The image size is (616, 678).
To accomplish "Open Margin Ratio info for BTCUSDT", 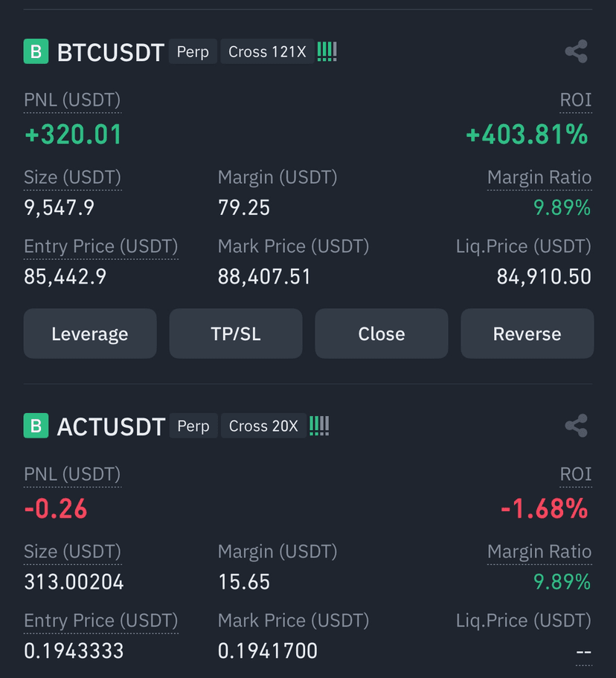I will click(x=539, y=178).
